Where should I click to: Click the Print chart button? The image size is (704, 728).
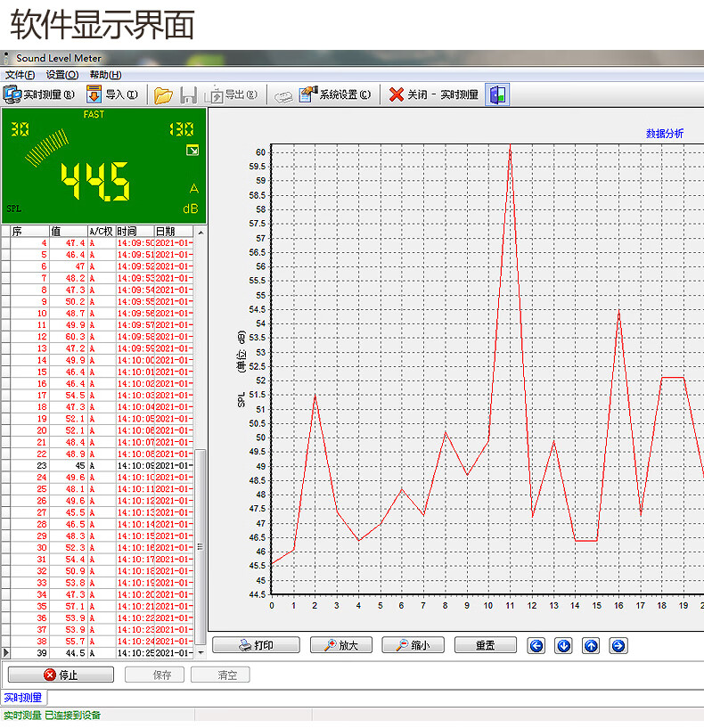(256, 645)
